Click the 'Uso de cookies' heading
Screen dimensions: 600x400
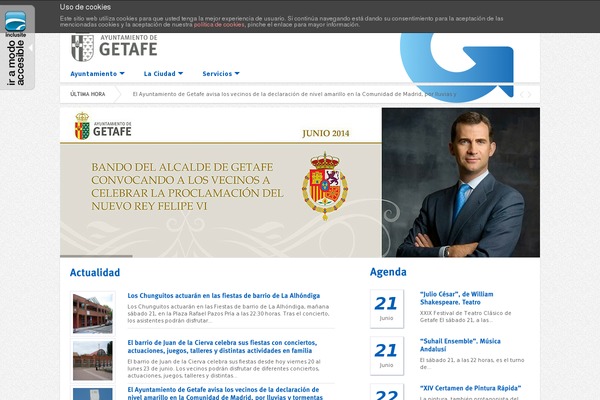(x=85, y=7)
